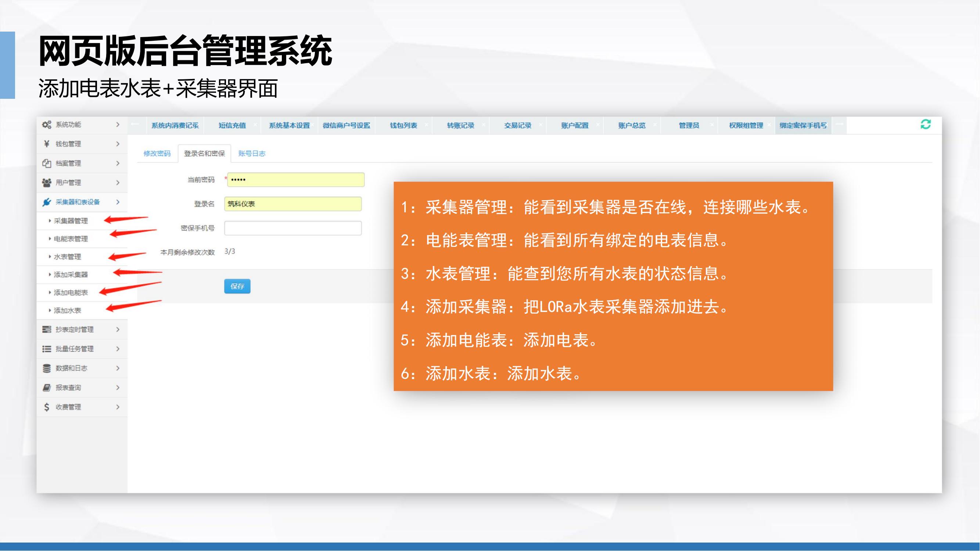Switch to the 钱包列表 tab
This screenshot has height=551, width=980.
click(403, 126)
